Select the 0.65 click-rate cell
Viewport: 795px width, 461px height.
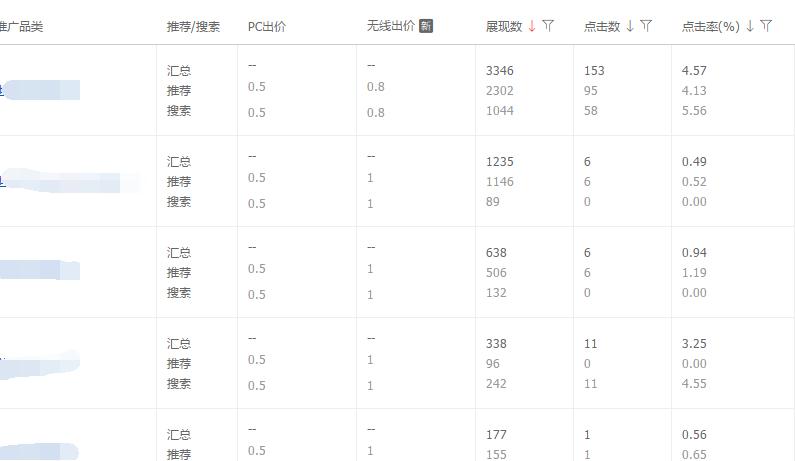[694, 454]
